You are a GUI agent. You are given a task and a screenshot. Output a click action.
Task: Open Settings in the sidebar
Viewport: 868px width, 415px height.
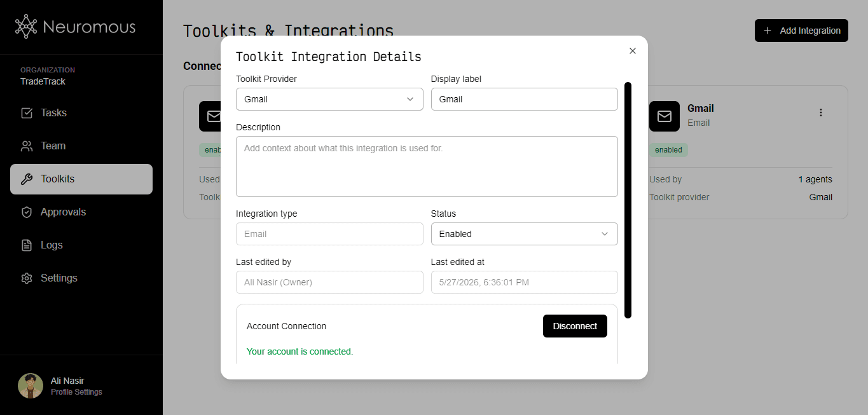coord(81,278)
